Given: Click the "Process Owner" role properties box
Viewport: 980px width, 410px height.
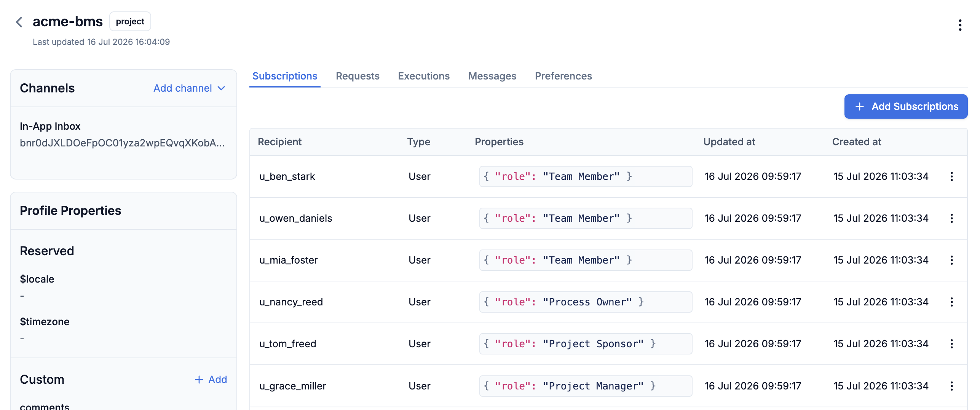Looking at the screenshot, I should pyautogui.click(x=586, y=302).
